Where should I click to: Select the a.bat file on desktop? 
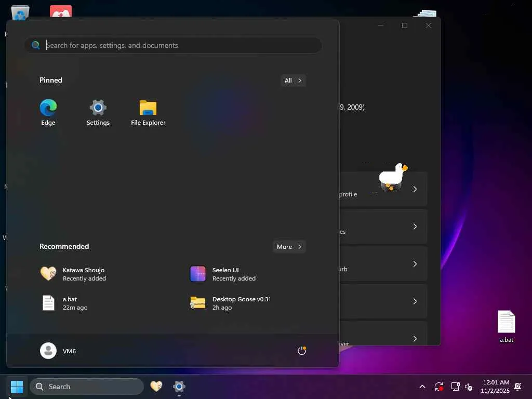pos(506,326)
